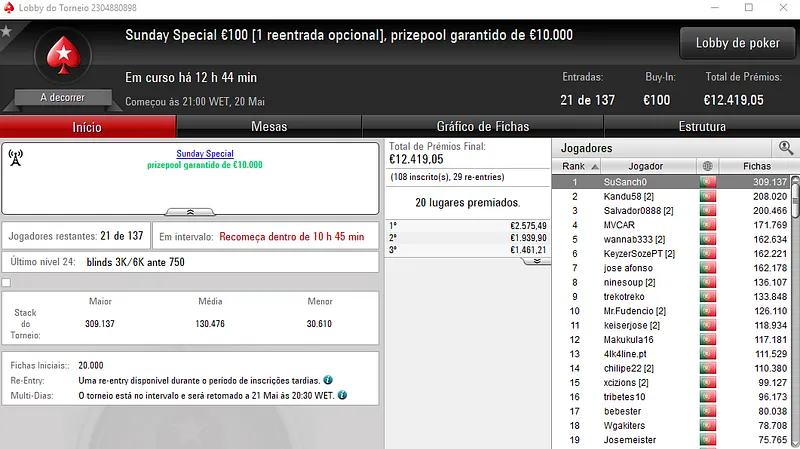Viewport: 800px width, 449px height.
Task: Click the favorite star icon in top-left corner
Action: coord(6,31)
